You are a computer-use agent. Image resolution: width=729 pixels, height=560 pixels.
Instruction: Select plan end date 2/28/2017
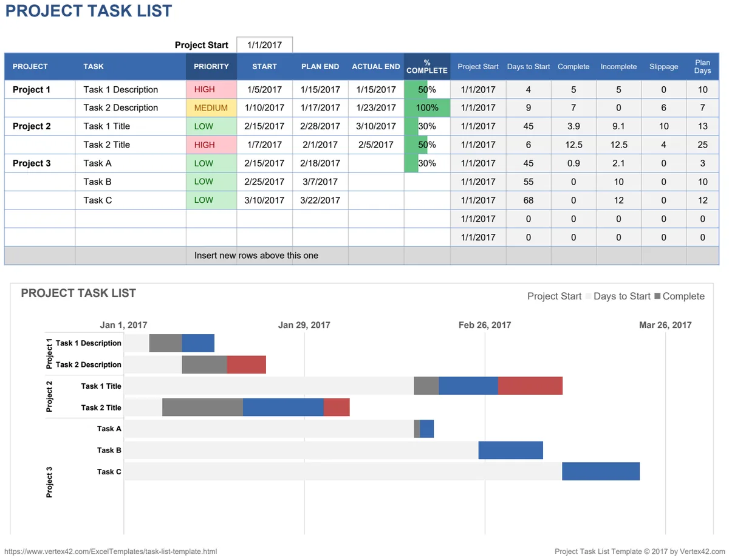[x=320, y=126]
